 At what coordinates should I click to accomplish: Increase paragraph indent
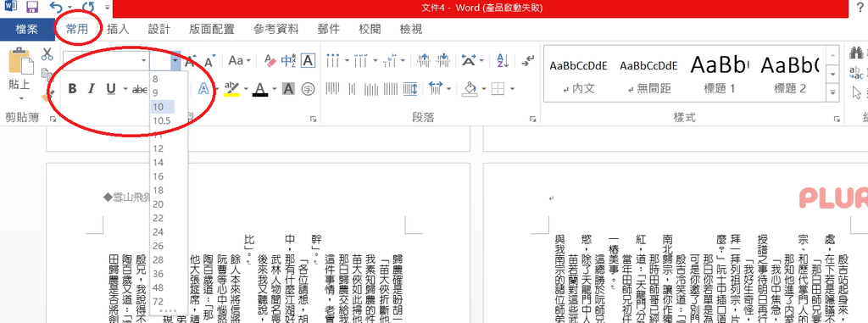tap(443, 60)
